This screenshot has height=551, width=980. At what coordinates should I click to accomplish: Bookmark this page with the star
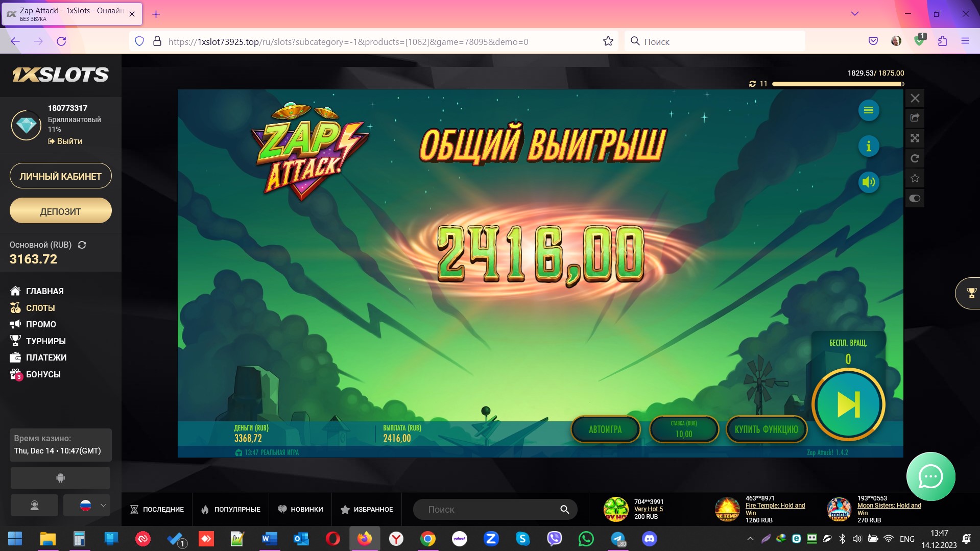click(608, 41)
